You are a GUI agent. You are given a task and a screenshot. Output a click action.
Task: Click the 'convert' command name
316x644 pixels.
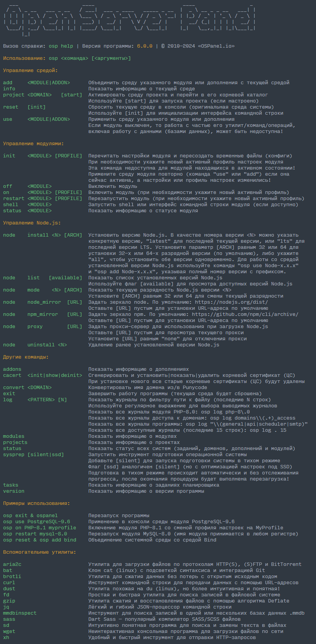[x=14, y=388]
